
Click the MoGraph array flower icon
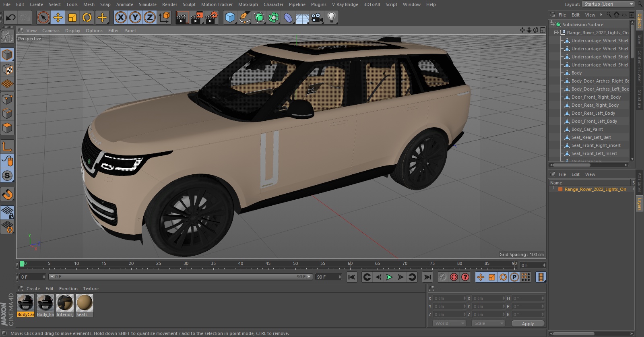274,17
